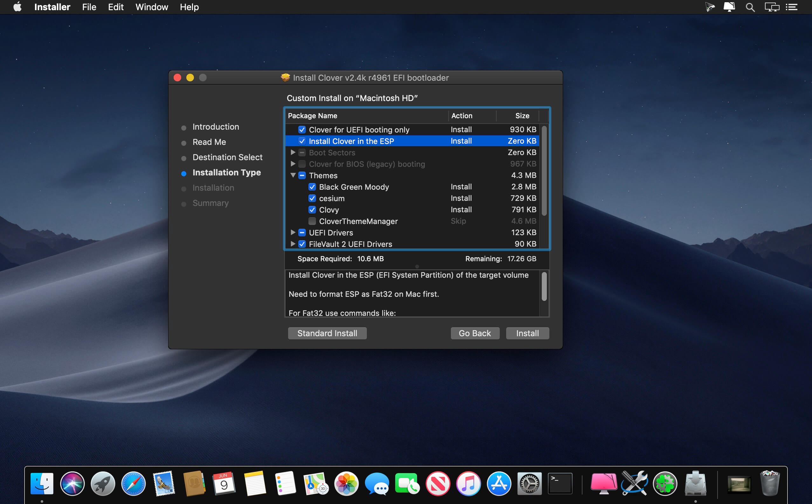
Task: Click the Finder icon in the Dock
Action: point(42,482)
